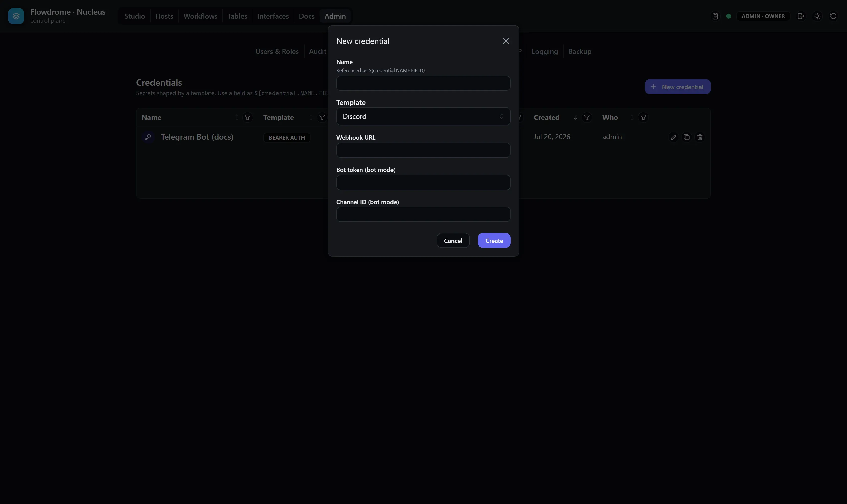Open the Docs tab
Image resolution: width=847 pixels, height=504 pixels.
tap(307, 16)
